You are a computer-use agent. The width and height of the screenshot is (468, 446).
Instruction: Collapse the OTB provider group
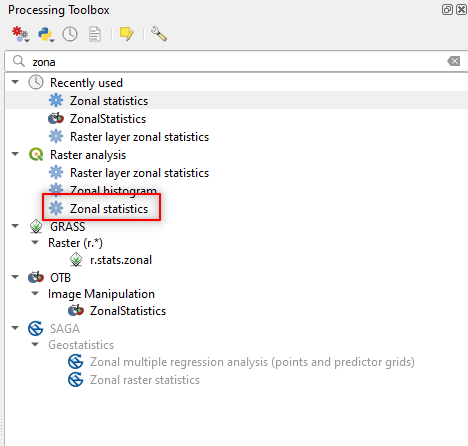pyautogui.click(x=15, y=277)
